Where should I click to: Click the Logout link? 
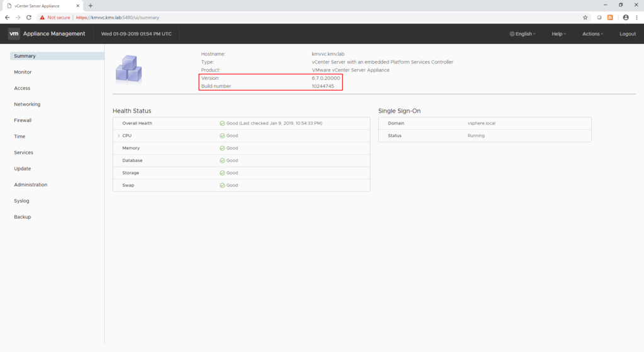pyautogui.click(x=628, y=34)
